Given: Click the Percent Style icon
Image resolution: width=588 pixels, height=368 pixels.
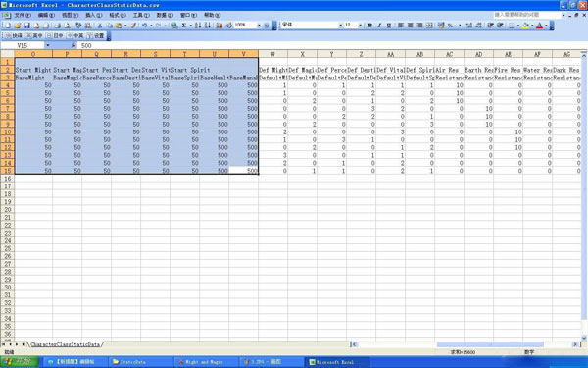Looking at the screenshot, I should [x=450, y=26].
